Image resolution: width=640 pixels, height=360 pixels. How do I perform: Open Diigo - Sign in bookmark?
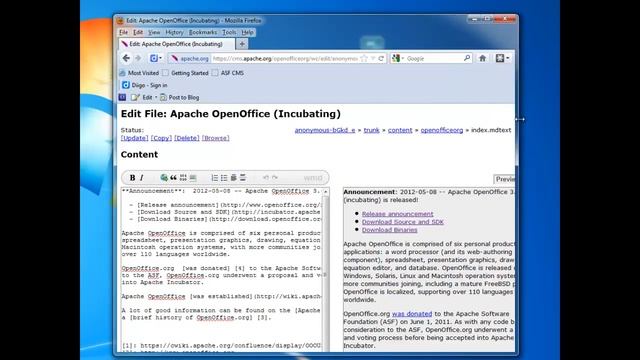[144, 85]
